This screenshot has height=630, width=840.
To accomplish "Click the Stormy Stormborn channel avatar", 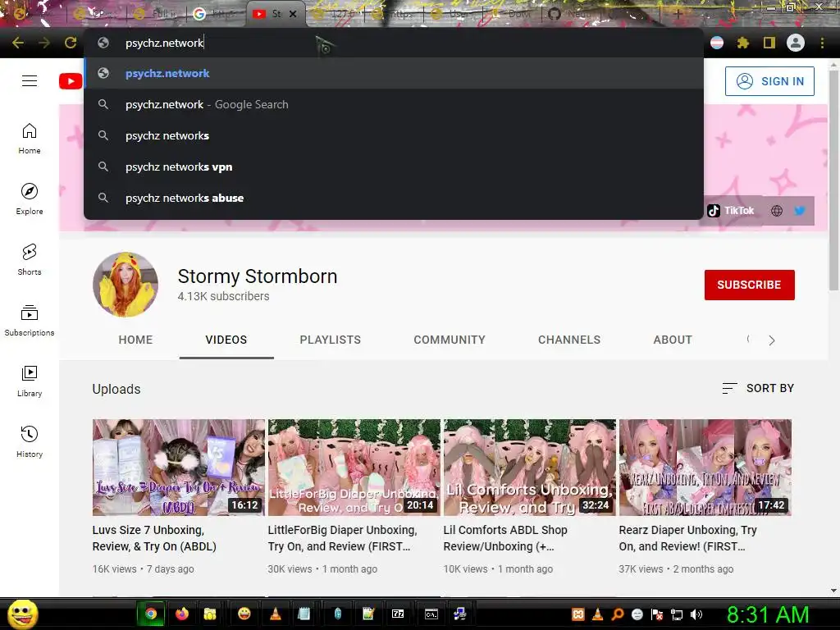I will [126, 285].
